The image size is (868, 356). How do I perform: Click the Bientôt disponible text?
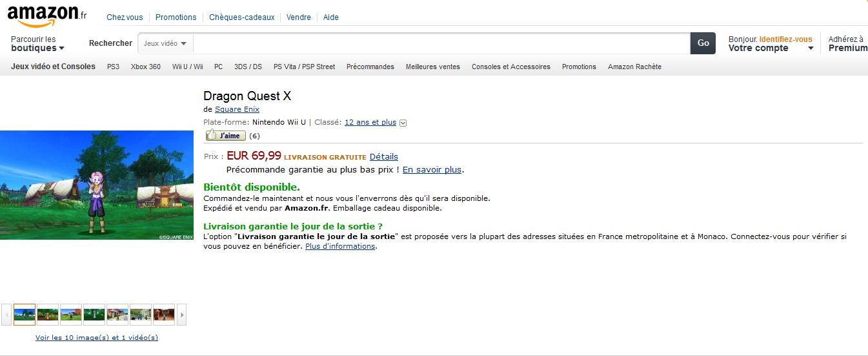tap(252, 187)
